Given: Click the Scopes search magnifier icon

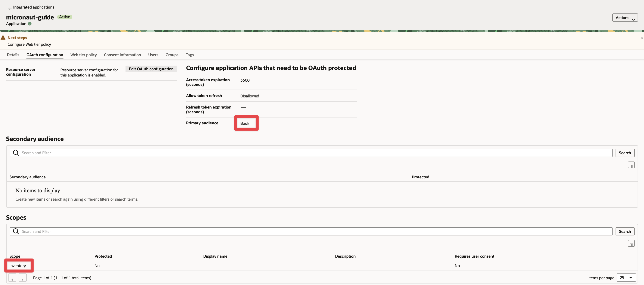Looking at the screenshot, I should (x=16, y=232).
